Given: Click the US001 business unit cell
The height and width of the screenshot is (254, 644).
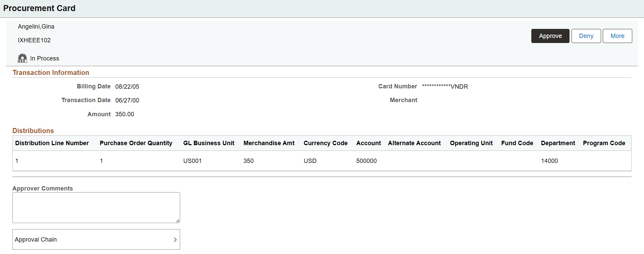Looking at the screenshot, I should click(192, 161).
